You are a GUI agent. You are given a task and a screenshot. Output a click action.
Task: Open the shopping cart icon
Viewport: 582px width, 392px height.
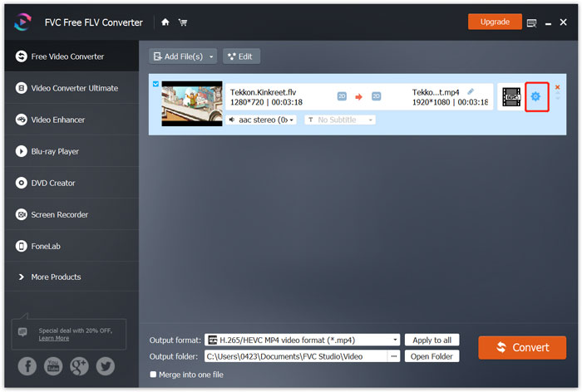pos(183,22)
